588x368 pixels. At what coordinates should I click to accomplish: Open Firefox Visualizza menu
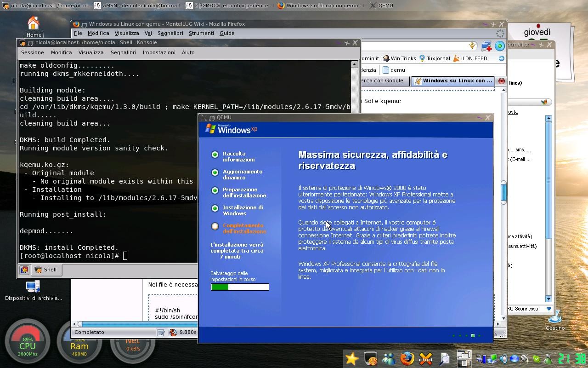(127, 33)
